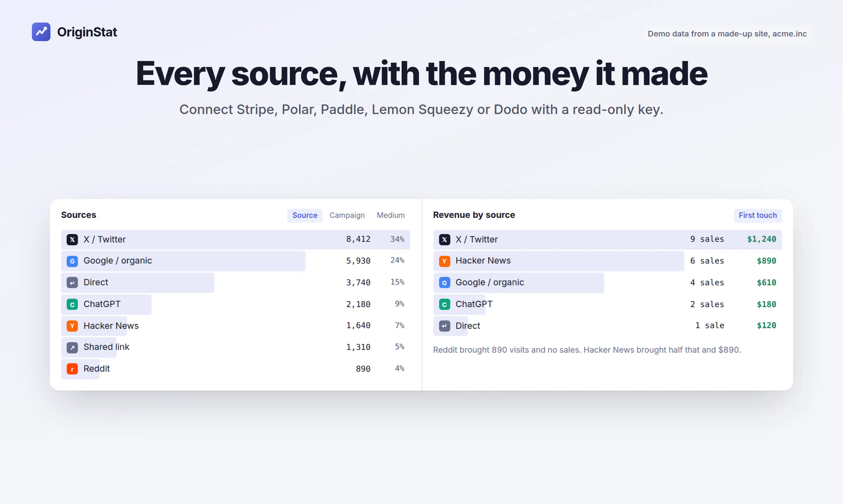Click the Google icon in the Sources list
843x504 pixels.
[x=72, y=261]
